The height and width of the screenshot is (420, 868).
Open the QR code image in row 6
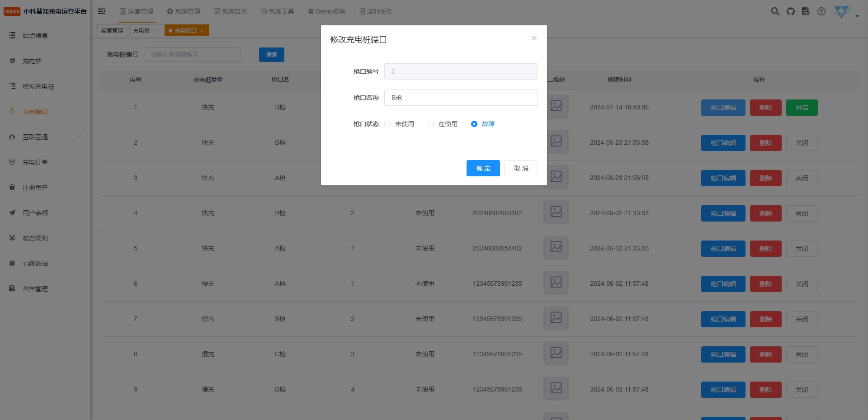click(x=556, y=282)
